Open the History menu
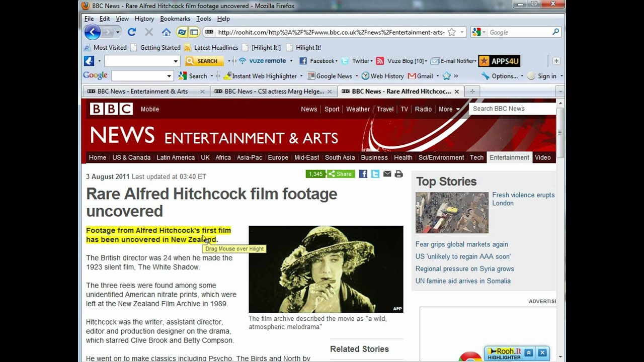Image resolution: width=644 pixels, height=362 pixels. 144,19
